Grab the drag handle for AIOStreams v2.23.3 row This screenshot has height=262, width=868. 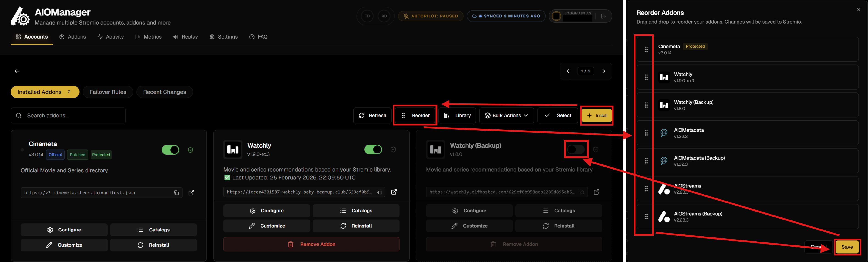(646, 189)
